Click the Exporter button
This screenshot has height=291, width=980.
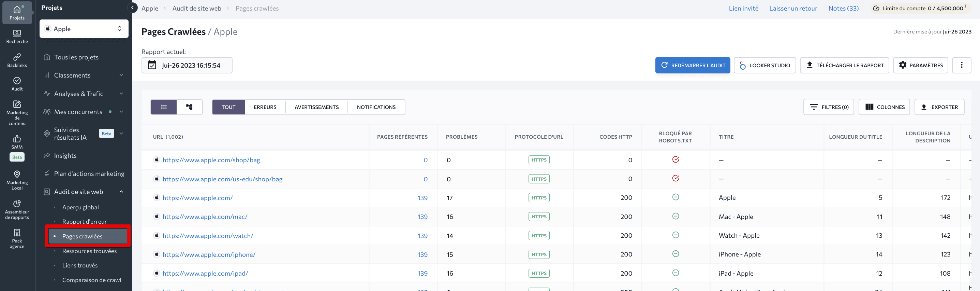[x=939, y=107]
